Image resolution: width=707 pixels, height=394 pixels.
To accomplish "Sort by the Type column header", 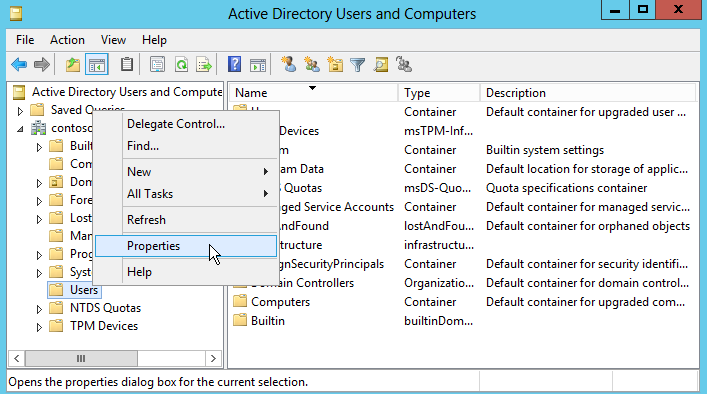I will (x=439, y=93).
